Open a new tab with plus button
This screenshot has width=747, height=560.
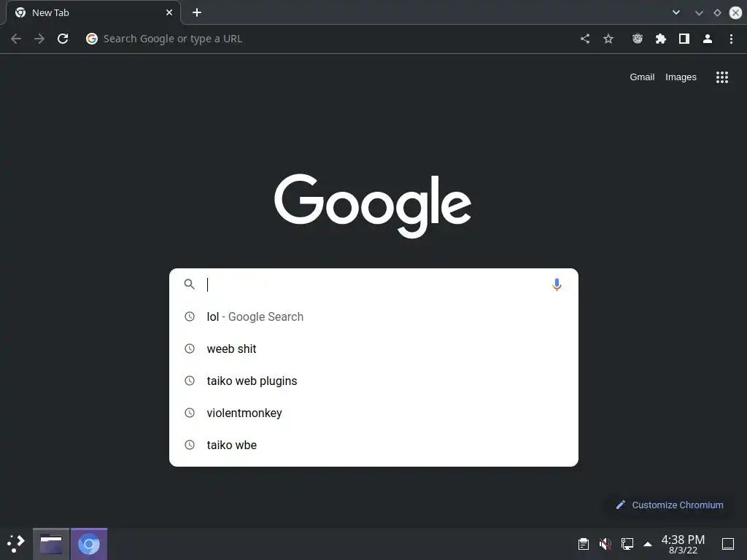(x=197, y=13)
